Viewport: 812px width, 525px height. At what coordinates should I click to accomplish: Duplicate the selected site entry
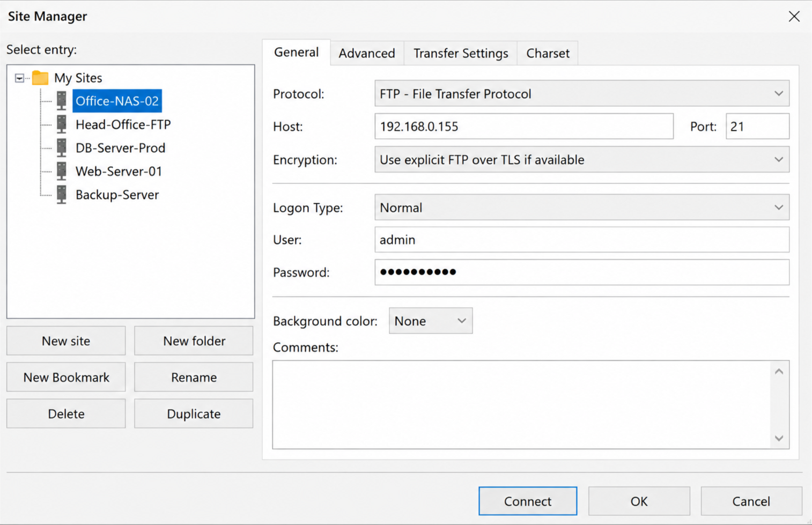point(194,414)
